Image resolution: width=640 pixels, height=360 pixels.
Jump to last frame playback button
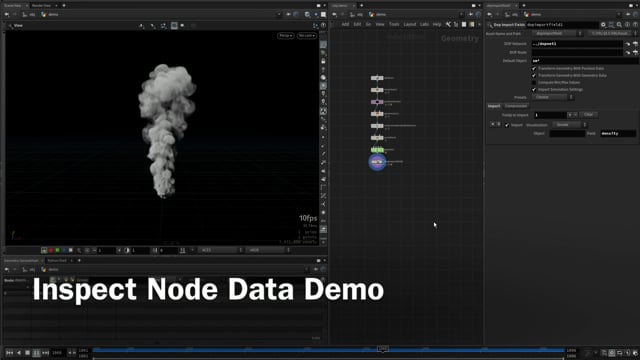click(45, 353)
